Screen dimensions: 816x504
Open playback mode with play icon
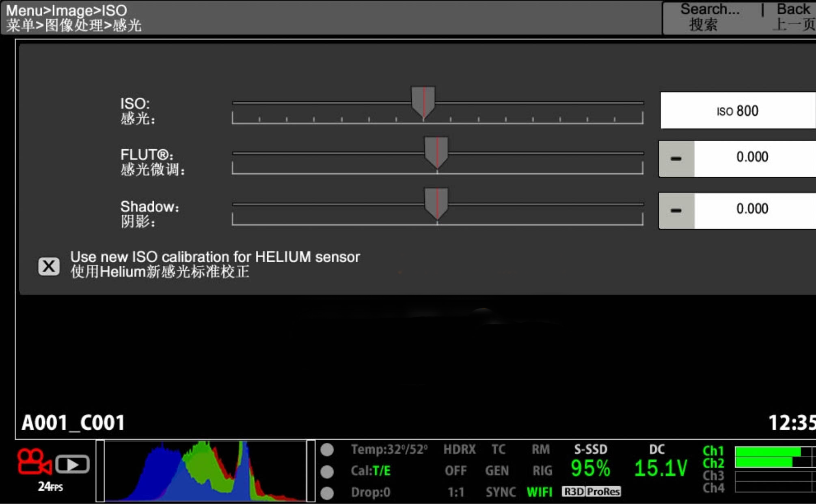(72, 464)
